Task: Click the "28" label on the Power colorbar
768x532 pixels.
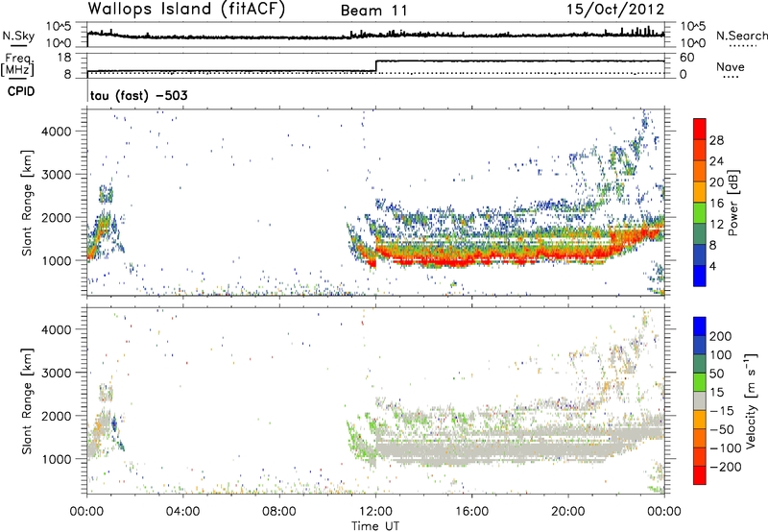Action: [716, 140]
